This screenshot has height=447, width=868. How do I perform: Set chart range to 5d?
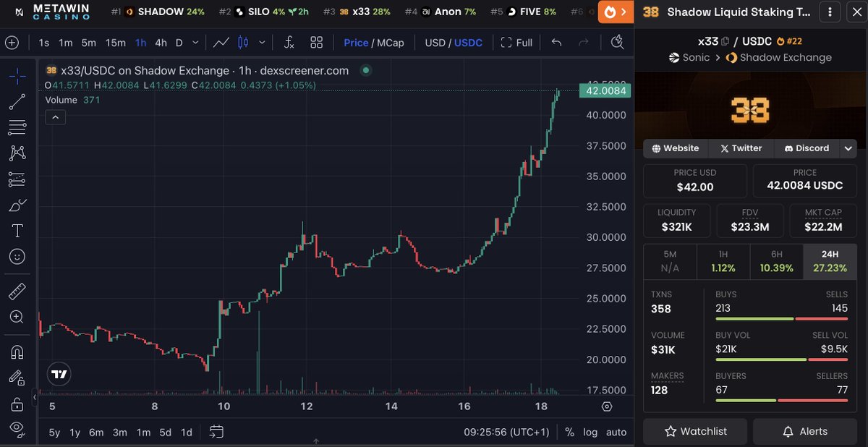pos(165,432)
